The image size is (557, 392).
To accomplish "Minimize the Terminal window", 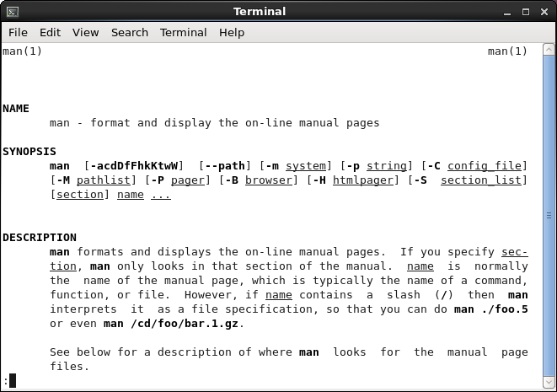I will click(x=507, y=12).
